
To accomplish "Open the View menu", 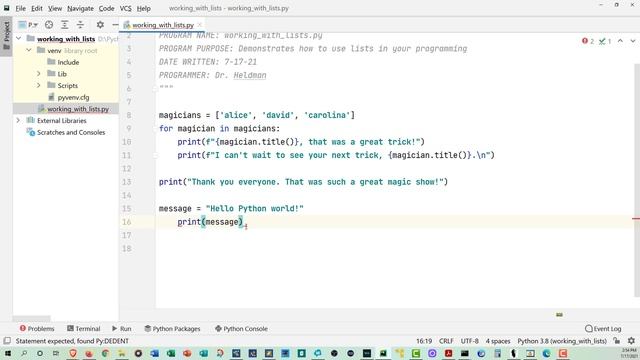I will click(55, 8).
